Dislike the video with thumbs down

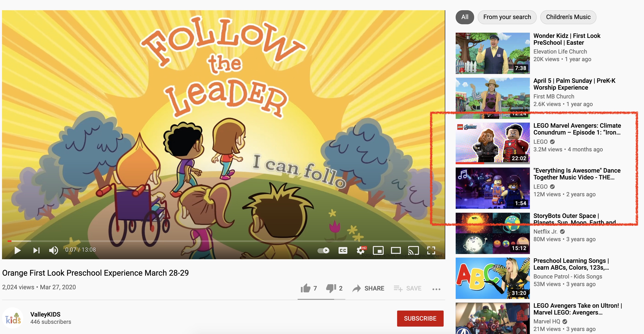point(334,288)
